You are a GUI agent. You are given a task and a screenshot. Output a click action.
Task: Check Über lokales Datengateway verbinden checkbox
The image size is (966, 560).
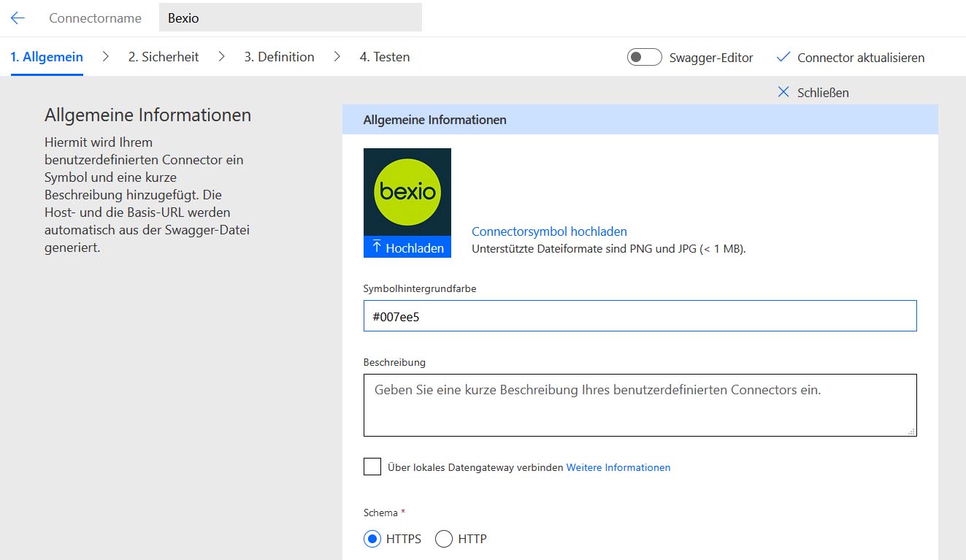372,467
